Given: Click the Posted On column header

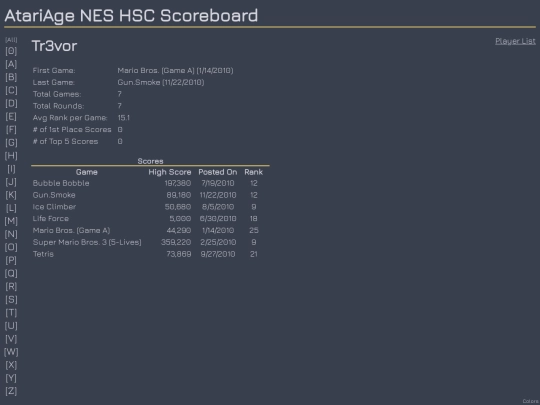Looking at the screenshot, I should pyautogui.click(x=218, y=172).
